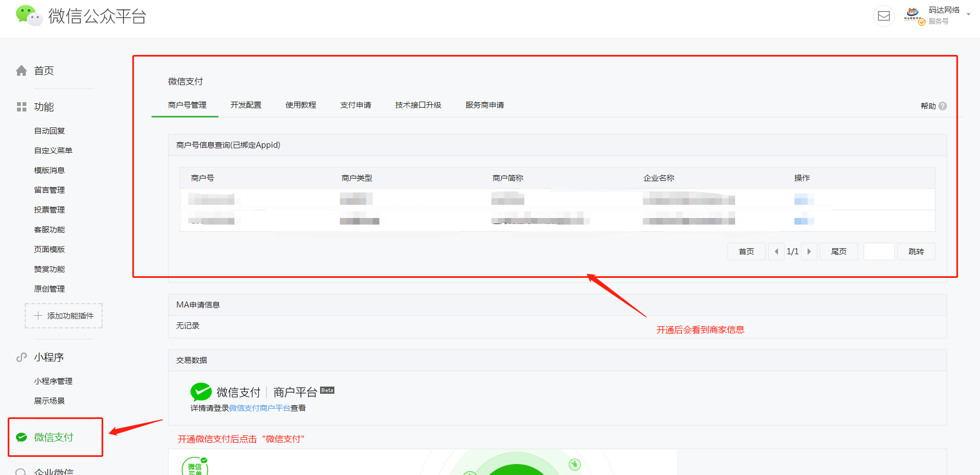Click the Beta badge beside 商户平台
Image resolution: width=980 pixels, height=475 pixels.
pos(327,390)
